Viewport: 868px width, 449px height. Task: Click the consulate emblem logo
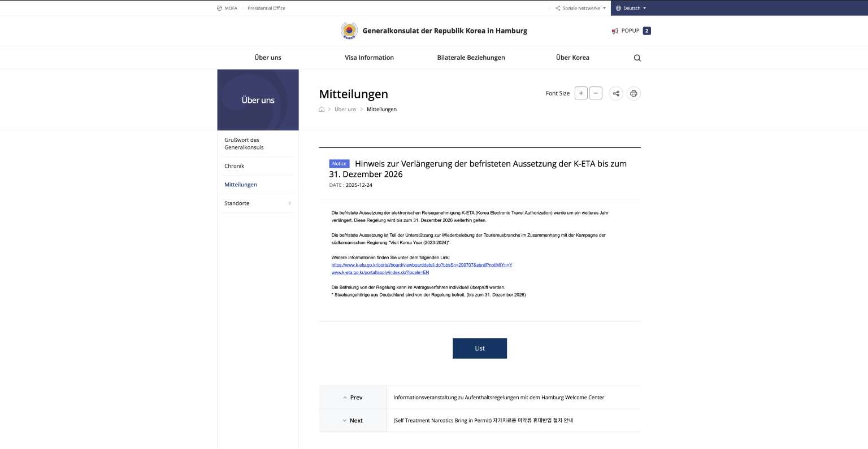[x=349, y=30]
